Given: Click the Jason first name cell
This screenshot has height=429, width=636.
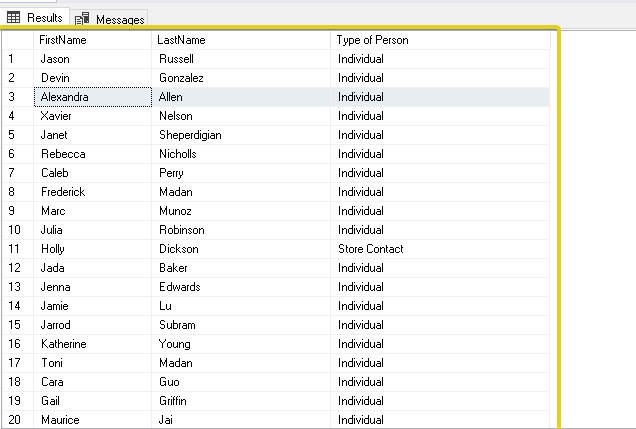Looking at the screenshot, I should point(92,59).
